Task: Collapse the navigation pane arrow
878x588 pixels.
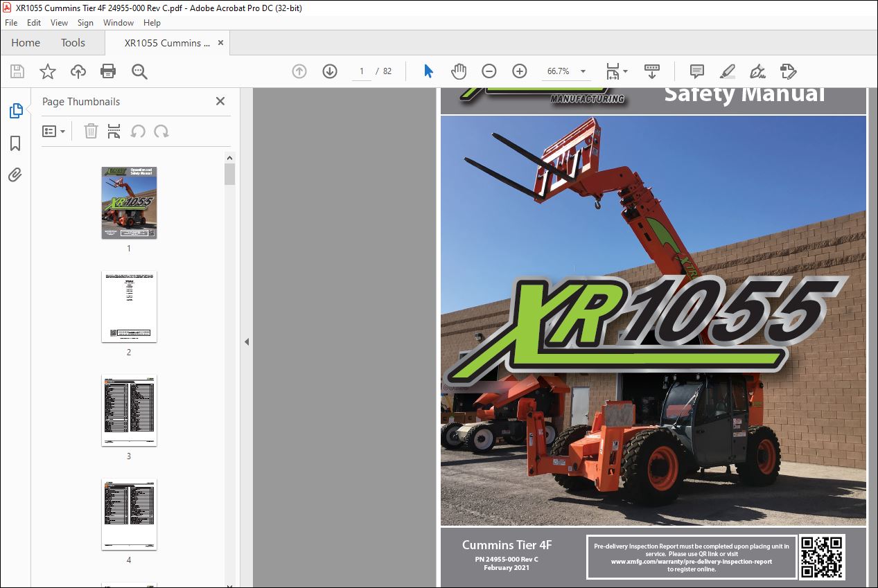Action: point(246,341)
